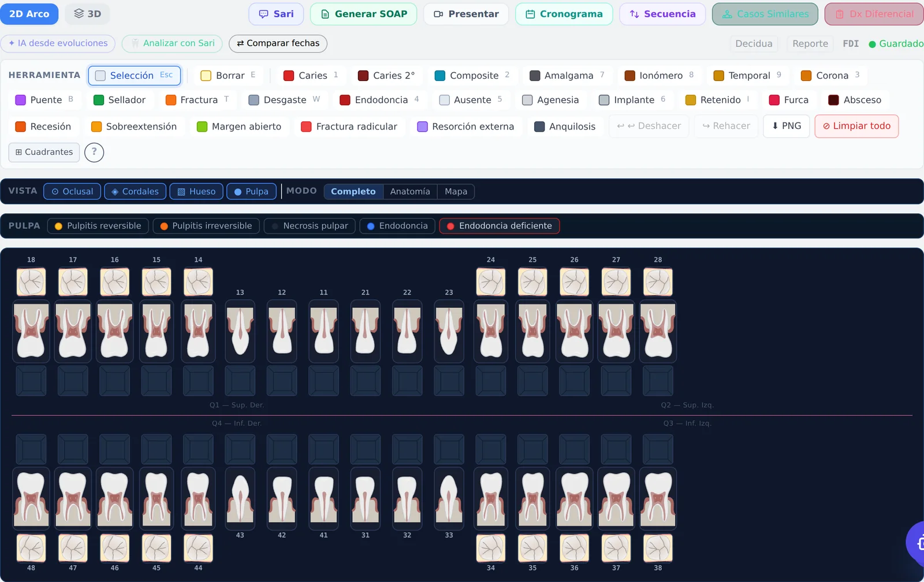Viewport: 924px width, 582px height.
Task: Click Comparar fechas button
Action: (x=278, y=43)
